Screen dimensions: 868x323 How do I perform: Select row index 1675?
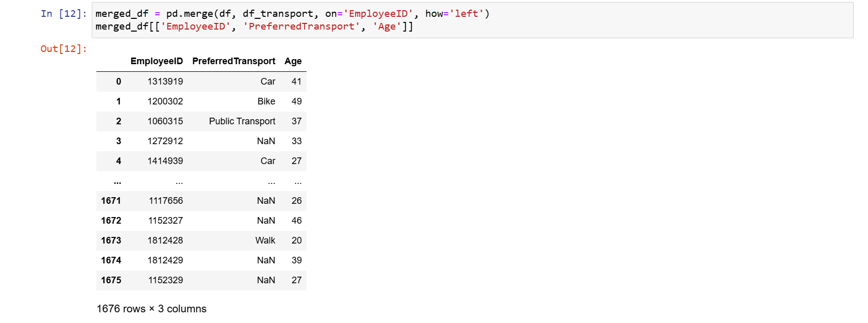click(x=111, y=280)
